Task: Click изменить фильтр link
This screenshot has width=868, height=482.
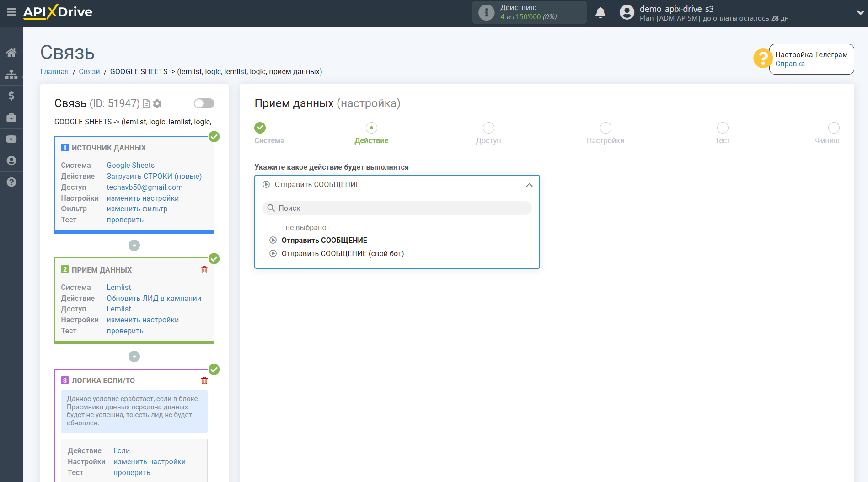Action: (x=137, y=209)
